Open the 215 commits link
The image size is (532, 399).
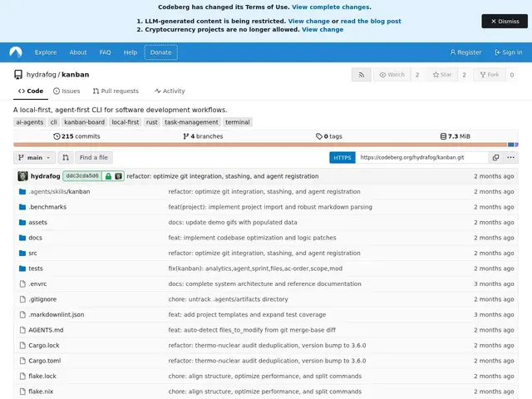click(76, 136)
